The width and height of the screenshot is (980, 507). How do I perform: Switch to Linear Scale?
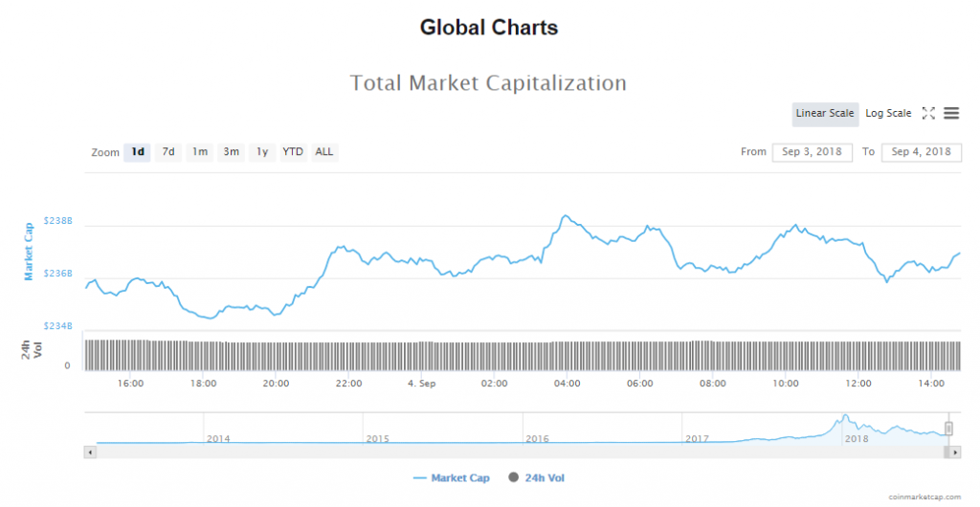[825, 114]
